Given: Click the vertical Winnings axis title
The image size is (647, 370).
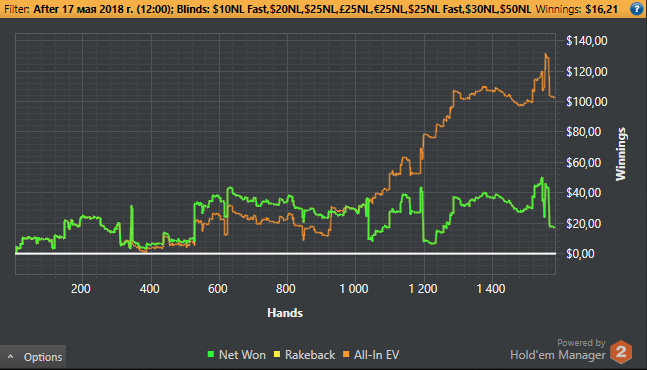Looking at the screenshot, I should click(x=621, y=154).
